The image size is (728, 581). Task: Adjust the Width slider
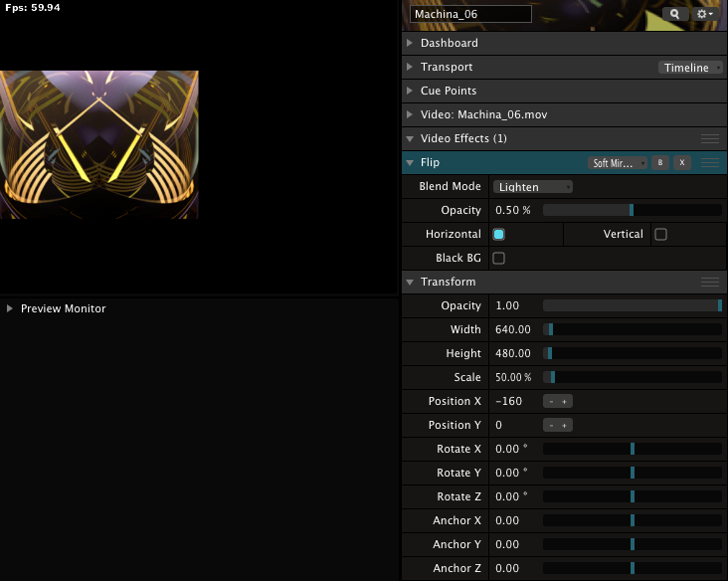pos(632,329)
